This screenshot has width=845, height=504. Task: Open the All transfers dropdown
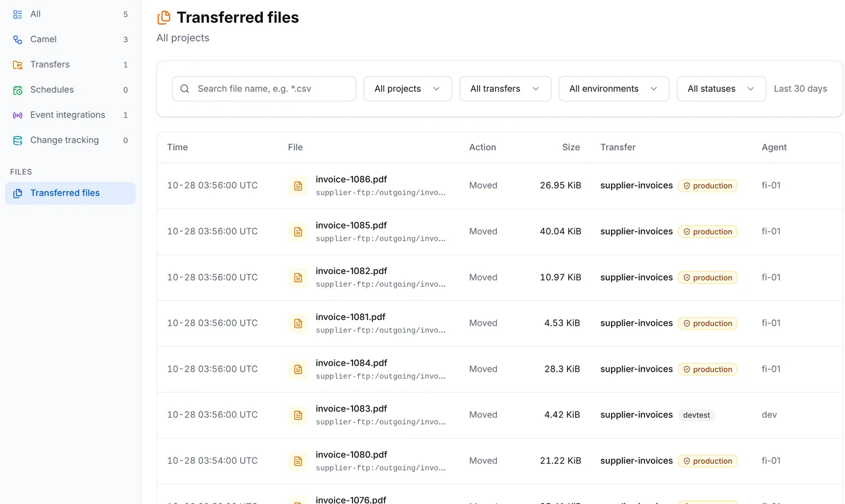tap(506, 89)
